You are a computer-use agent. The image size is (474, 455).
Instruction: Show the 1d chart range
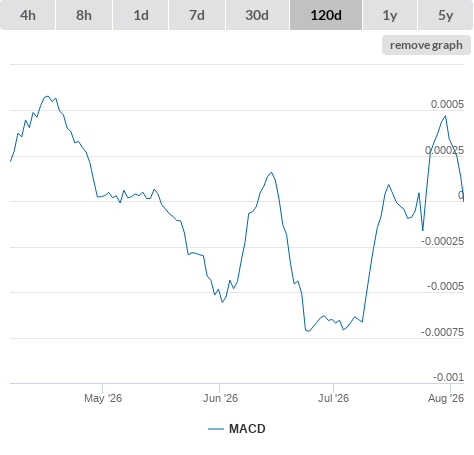coord(141,15)
